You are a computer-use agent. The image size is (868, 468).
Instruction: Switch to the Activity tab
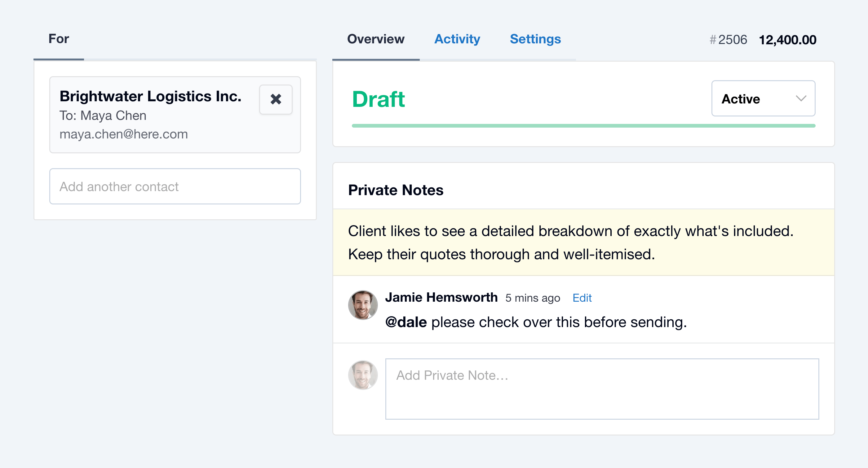[457, 39]
